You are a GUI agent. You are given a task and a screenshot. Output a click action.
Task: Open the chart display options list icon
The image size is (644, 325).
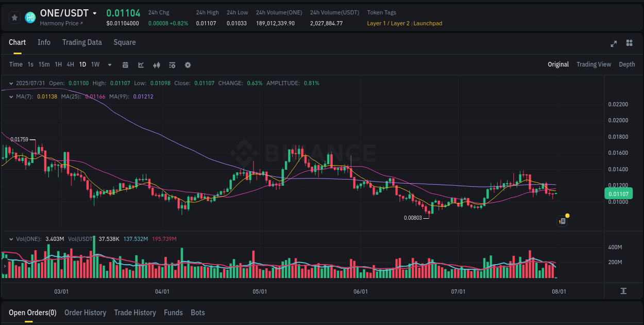pos(172,65)
